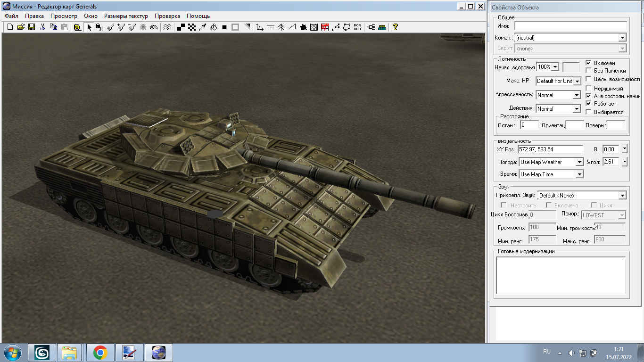The width and height of the screenshot is (644, 362).
Task: Open the Погода Use Map Weather dropdown
Action: click(x=579, y=162)
